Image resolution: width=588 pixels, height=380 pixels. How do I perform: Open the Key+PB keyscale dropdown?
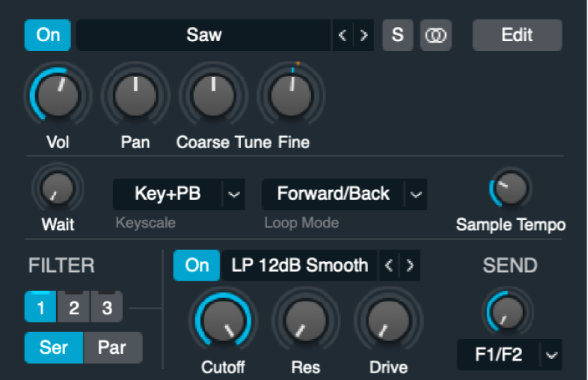pyautogui.click(x=234, y=194)
